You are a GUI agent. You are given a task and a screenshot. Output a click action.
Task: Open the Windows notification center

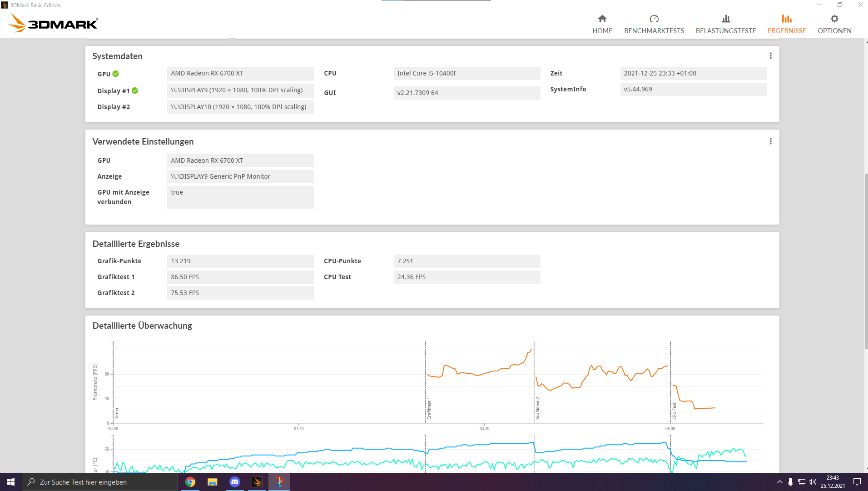click(x=857, y=482)
